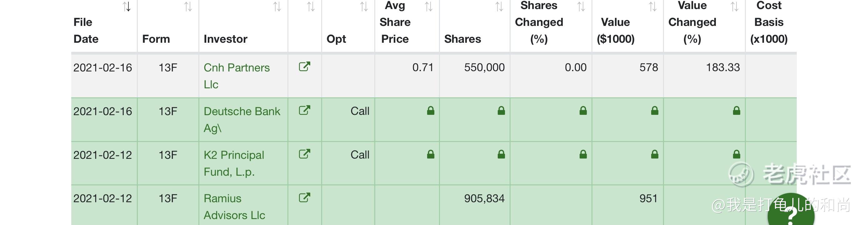Click lock icon in Deutsche Bank Avg Share Price
Screen dimensions: 868x225
point(430,111)
